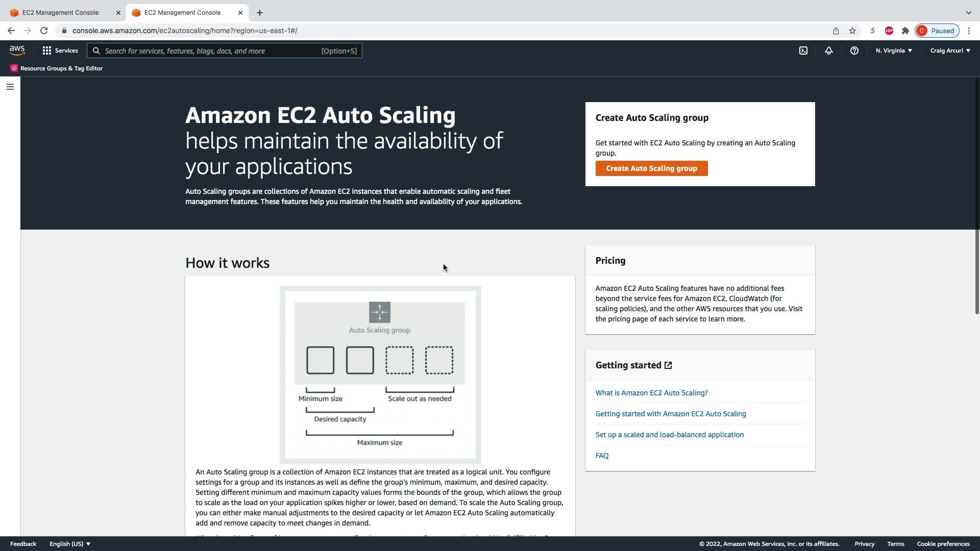Switch to the first EC2 Management Console tab
Image resolution: width=980 pixels, height=551 pixels.
click(60, 12)
